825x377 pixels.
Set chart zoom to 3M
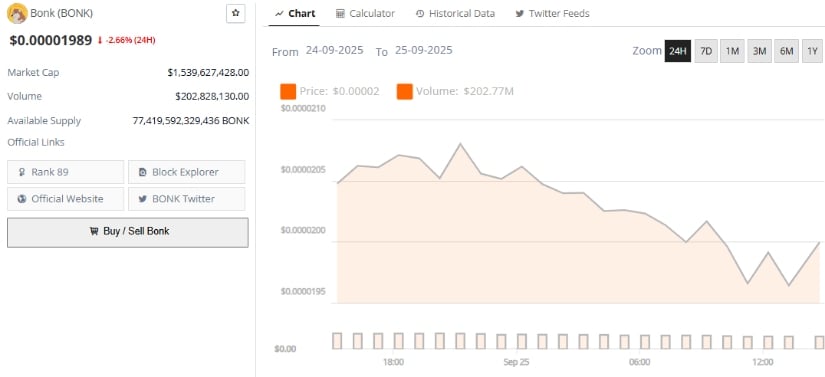coord(759,51)
